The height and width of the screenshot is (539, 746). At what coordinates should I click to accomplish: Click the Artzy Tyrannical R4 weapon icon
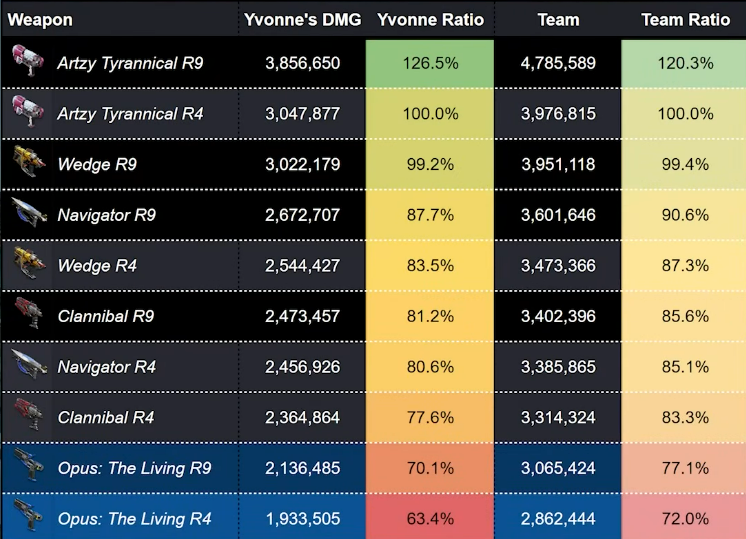tap(28, 111)
